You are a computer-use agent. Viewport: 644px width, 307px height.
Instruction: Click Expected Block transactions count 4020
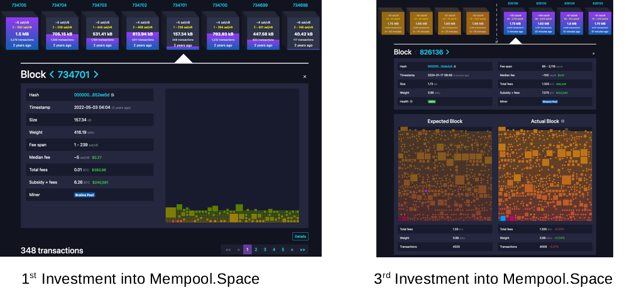456,247
